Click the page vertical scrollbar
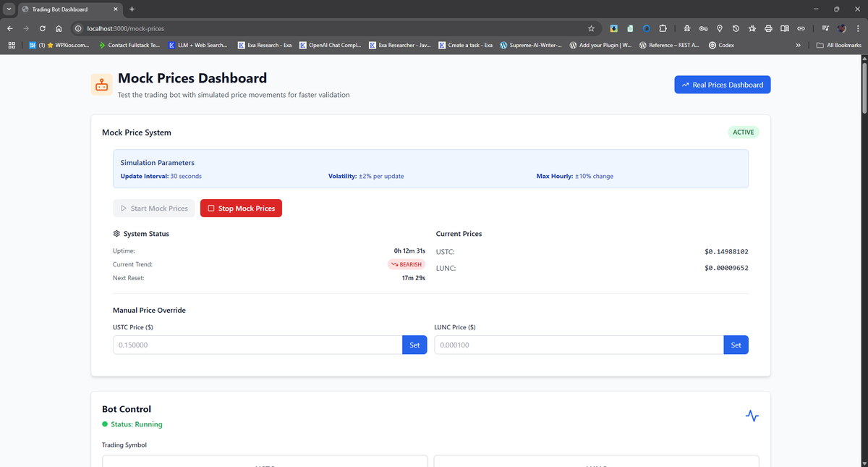 864,87
